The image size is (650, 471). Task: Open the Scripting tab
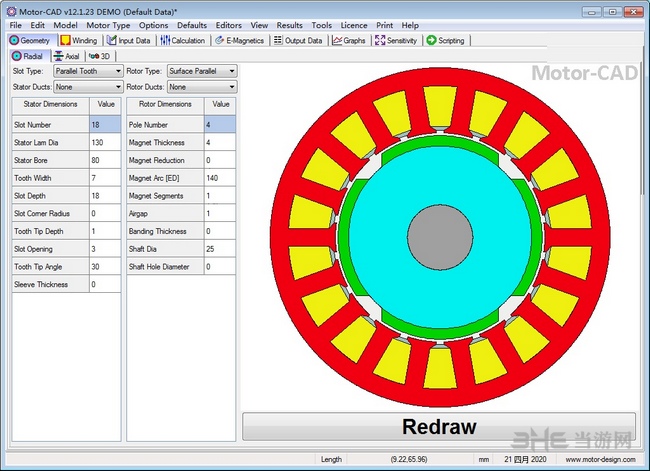[x=446, y=41]
